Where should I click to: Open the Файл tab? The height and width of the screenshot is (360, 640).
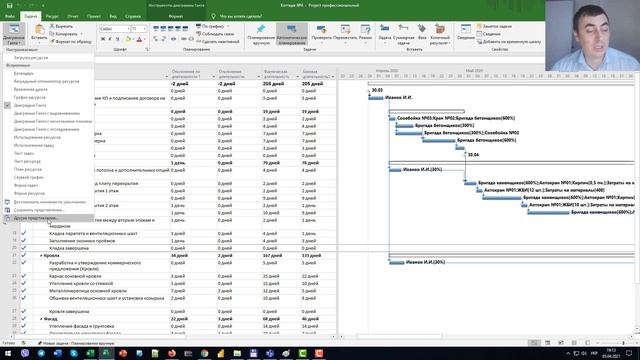point(10,16)
